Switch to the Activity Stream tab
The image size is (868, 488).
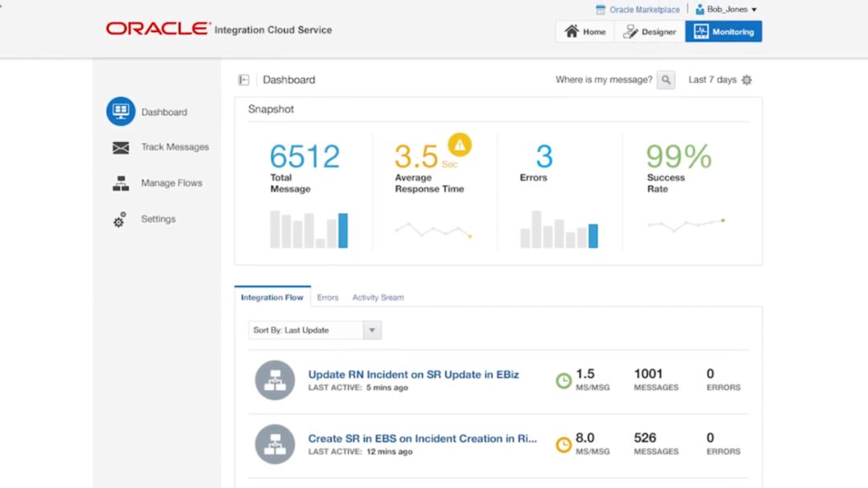coord(378,297)
